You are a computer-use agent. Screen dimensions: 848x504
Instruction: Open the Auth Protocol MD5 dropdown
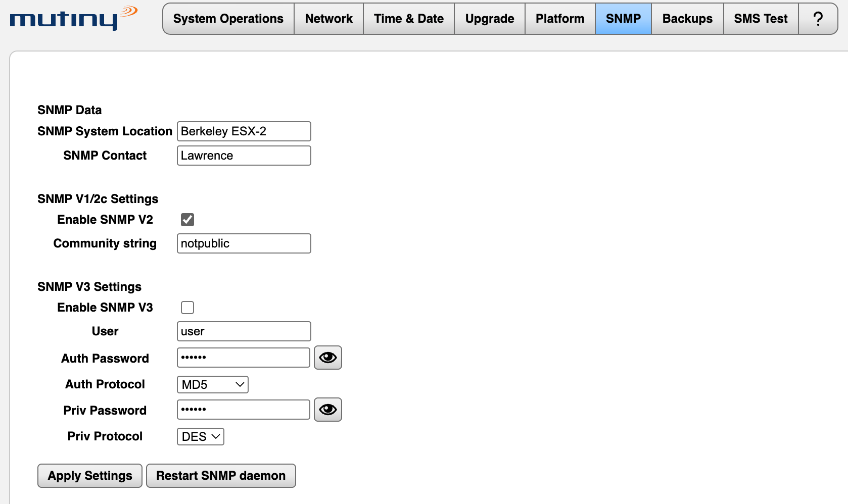(213, 385)
